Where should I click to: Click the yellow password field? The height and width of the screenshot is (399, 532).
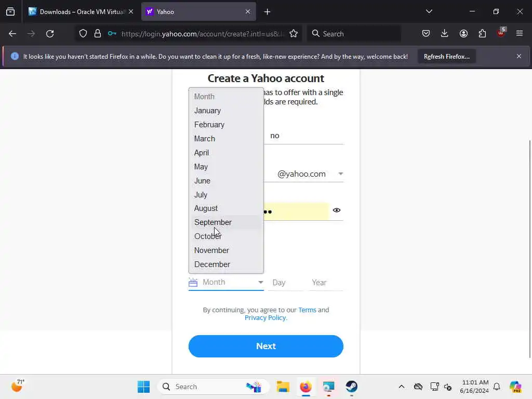tap(296, 211)
